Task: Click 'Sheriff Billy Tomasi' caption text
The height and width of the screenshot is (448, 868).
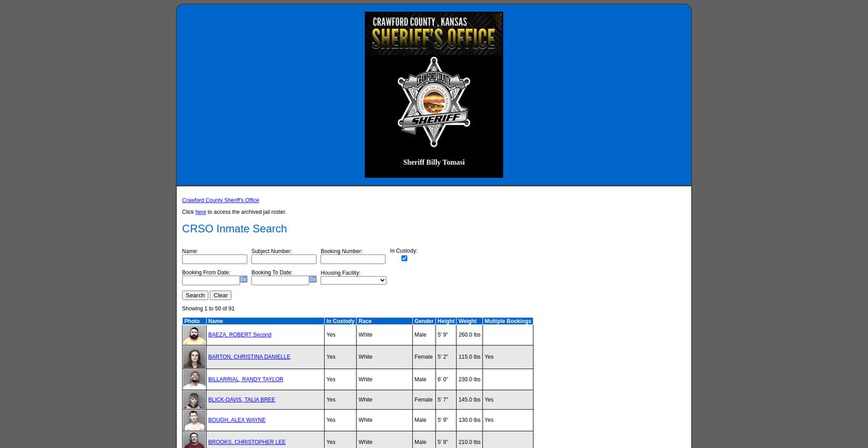Action: pos(434,163)
